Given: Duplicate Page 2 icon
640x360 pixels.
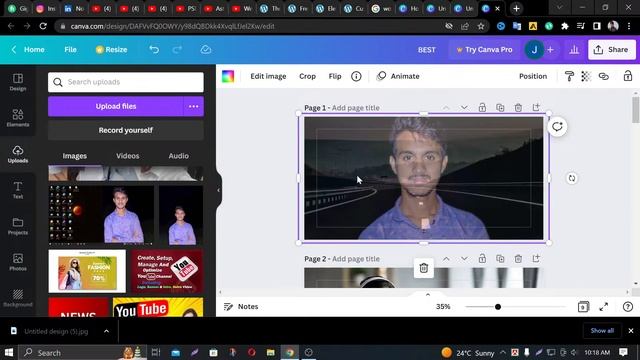Looking at the screenshot, I should [500, 259].
